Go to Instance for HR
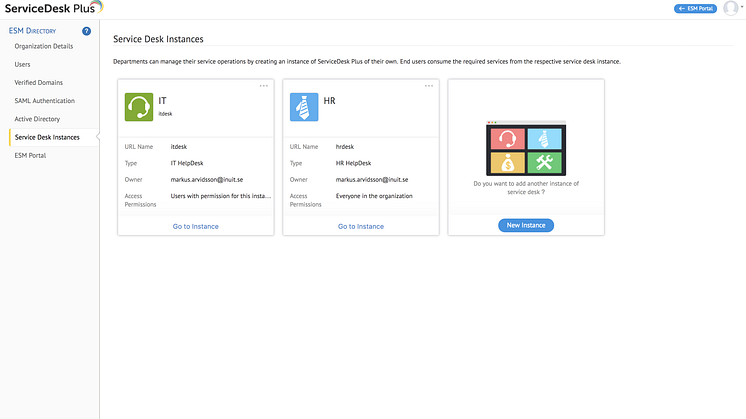 pyautogui.click(x=361, y=226)
